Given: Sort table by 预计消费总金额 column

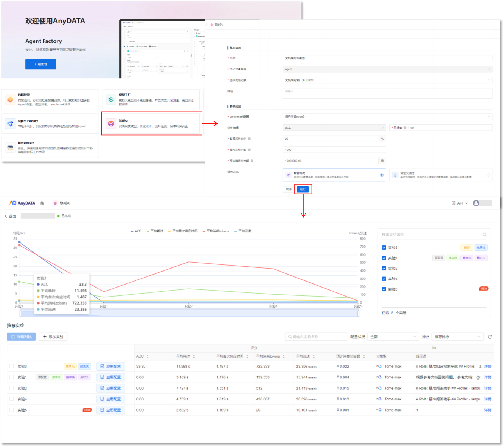Looking at the screenshot, I should (x=364, y=356).
